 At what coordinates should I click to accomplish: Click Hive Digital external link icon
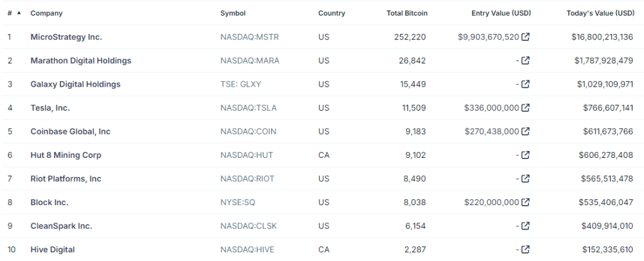point(526,250)
